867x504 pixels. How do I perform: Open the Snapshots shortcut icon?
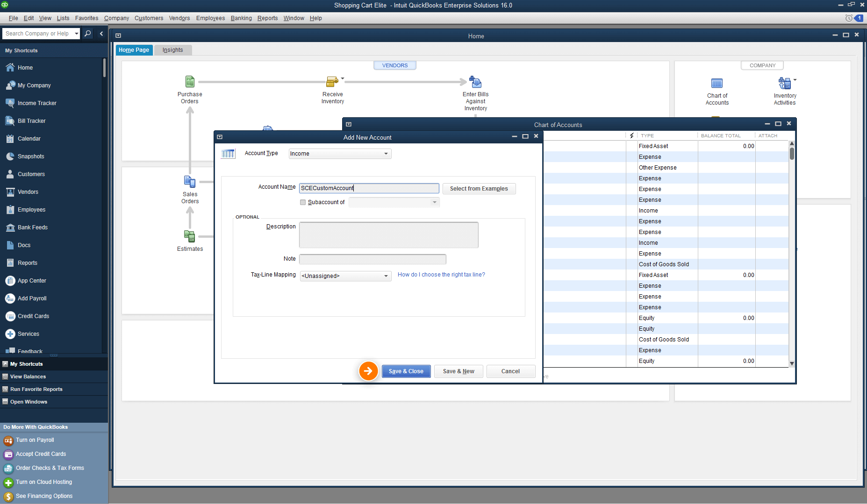[x=10, y=156]
